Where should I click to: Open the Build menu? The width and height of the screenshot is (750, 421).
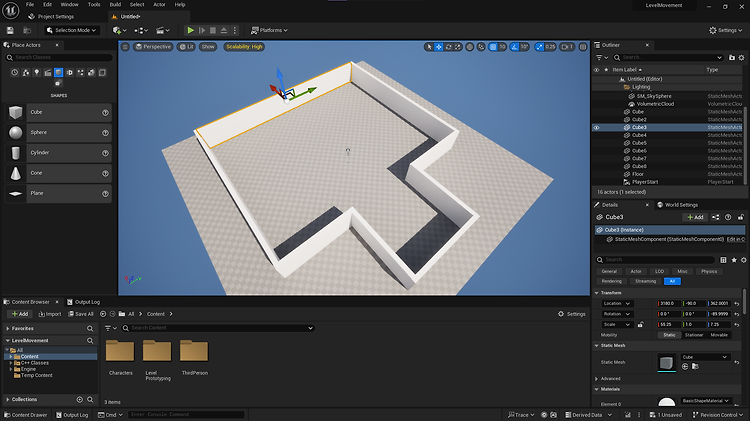[x=115, y=4]
